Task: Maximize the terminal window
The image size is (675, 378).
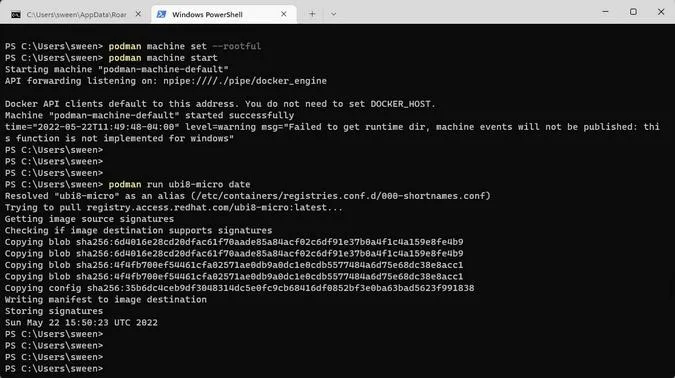Action: pyautogui.click(x=633, y=12)
